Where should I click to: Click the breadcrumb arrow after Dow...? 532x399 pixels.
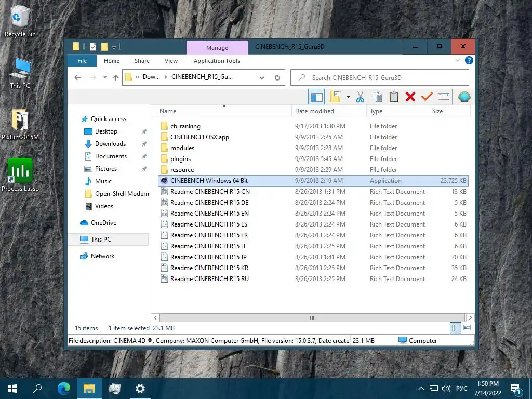[166, 77]
